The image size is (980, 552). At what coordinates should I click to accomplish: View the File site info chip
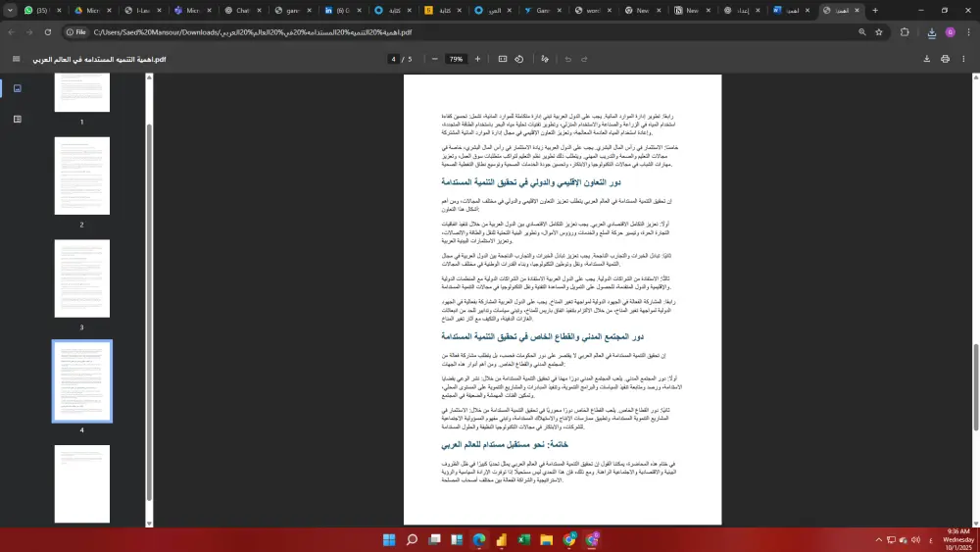[76, 32]
